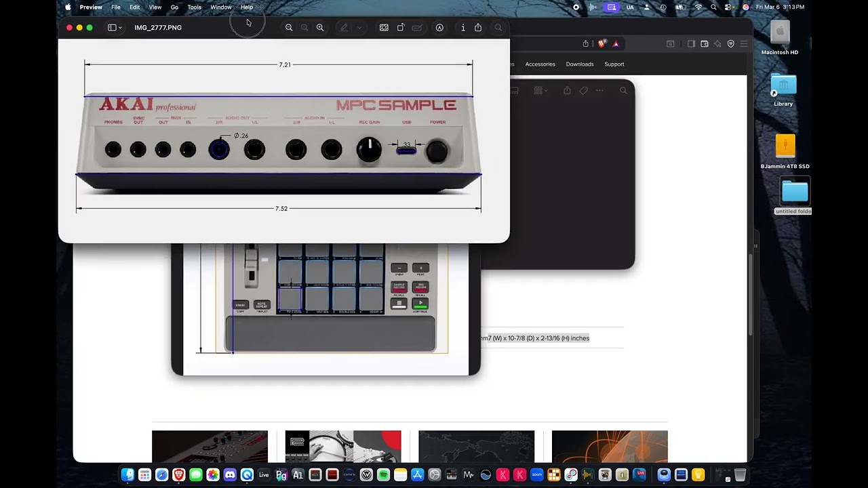
Task: Click the first related product thumbnail
Action: tap(210, 447)
